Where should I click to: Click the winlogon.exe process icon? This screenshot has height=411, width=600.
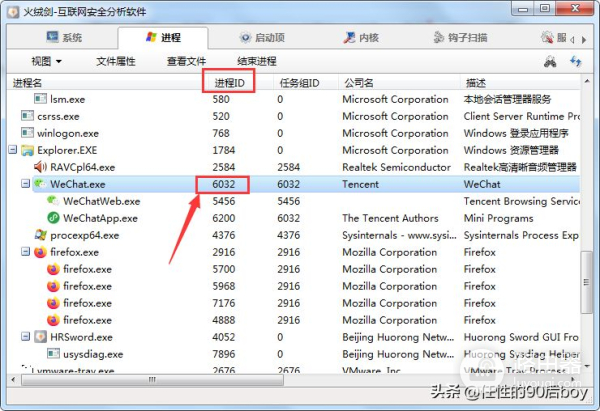pos(27,133)
